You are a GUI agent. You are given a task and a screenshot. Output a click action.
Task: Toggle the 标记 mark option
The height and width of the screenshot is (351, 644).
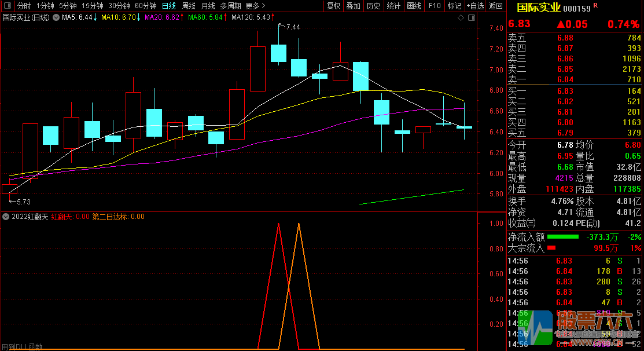pyautogui.click(x=454, y=6)
